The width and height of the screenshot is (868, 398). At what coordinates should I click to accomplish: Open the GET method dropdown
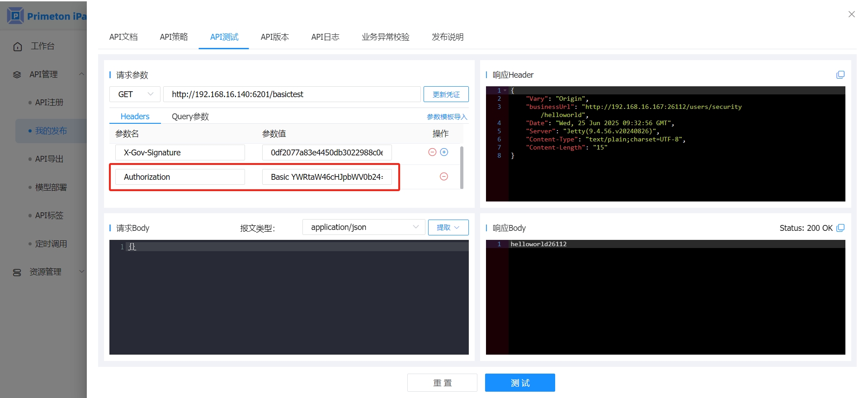pyautogui.click(x=135, y=94)
